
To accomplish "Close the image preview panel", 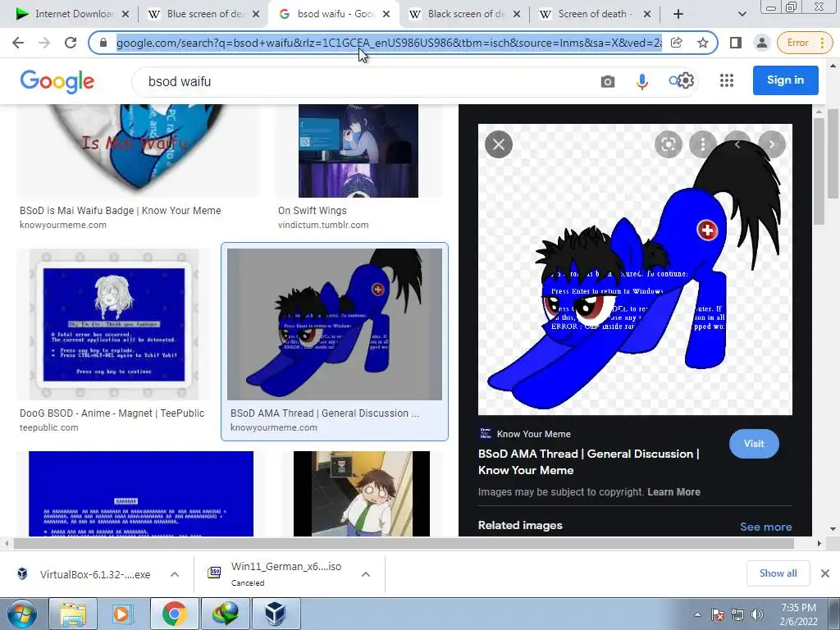I will pyautogui.click(x=498, y=144).
